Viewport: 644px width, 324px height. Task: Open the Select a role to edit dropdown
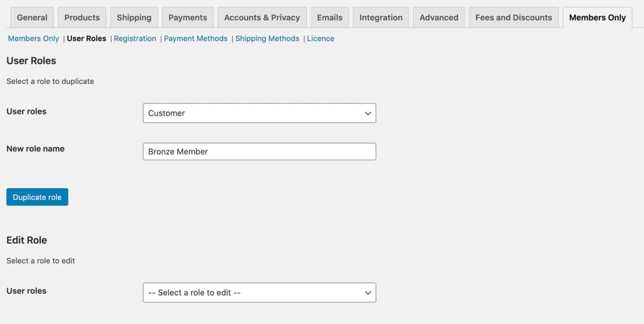click(x=259, y=293)
